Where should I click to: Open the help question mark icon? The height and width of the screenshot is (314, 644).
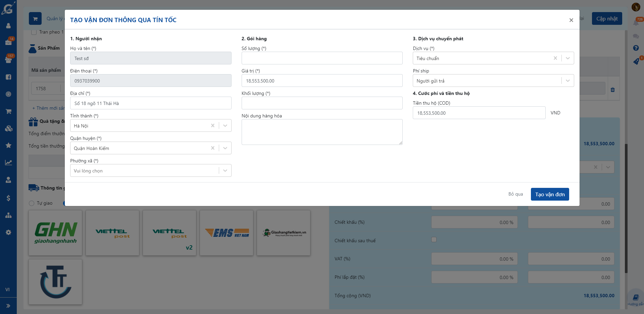pos(636,48)
